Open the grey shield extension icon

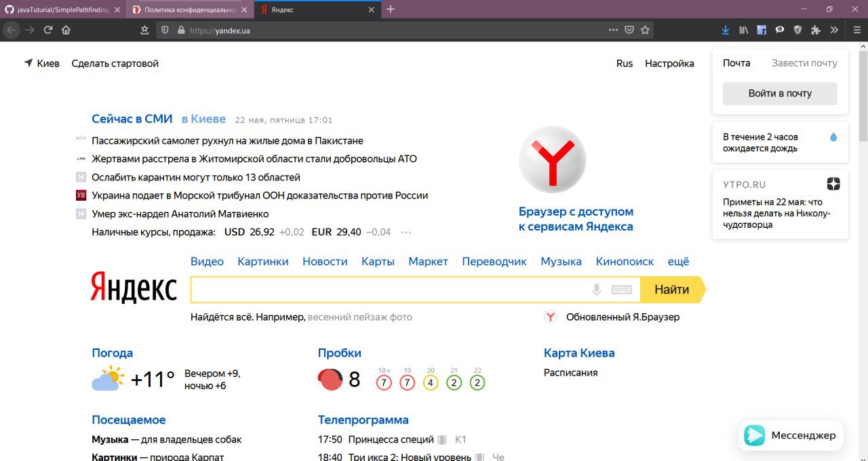(798, 30)
